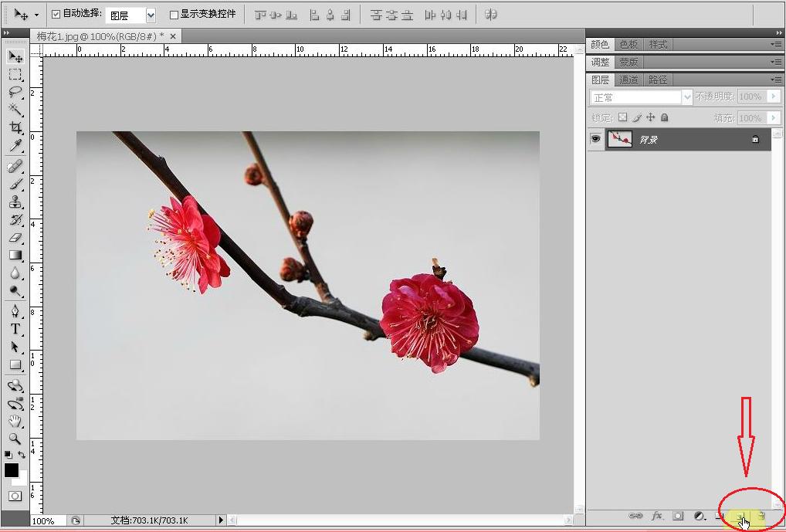
Task: Click the 100% zoom level field
Action: pos(44,521)
